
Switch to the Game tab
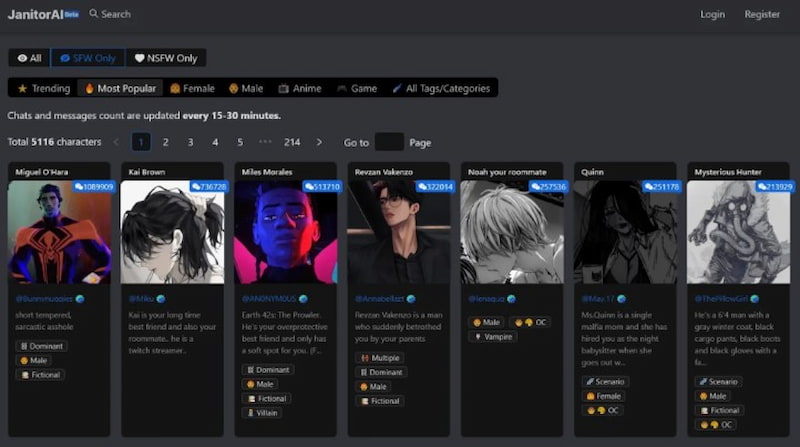(357, 88)
